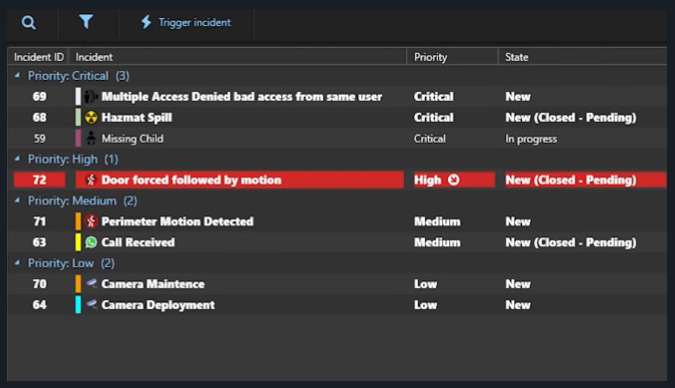This screenshot has height=388, width=675.
Task: Collapse the Priority: High group
Action: [x=17, y=159]
